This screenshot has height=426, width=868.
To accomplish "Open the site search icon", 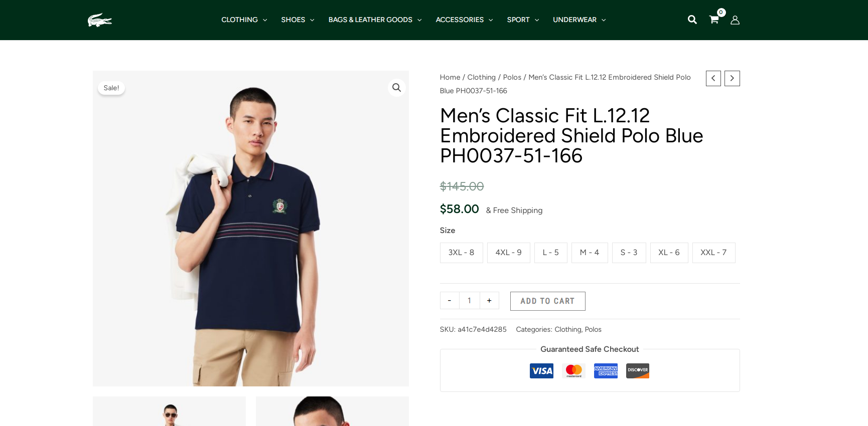I will click(692, 20).
